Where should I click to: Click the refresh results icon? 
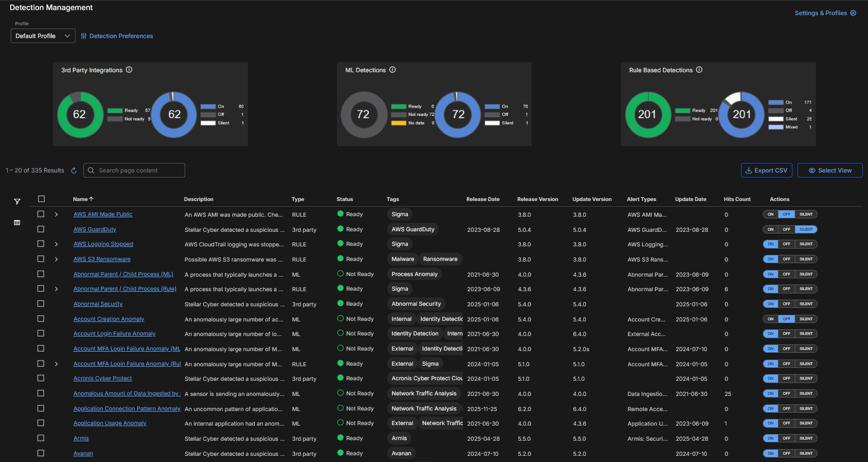pyautogui.click(x=74, y=171)
